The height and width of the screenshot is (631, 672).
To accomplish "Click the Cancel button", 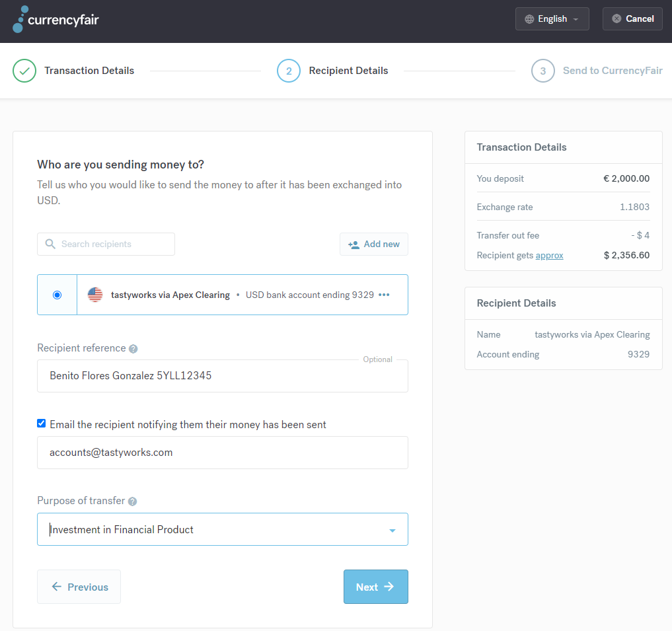I will click(632, 19).
